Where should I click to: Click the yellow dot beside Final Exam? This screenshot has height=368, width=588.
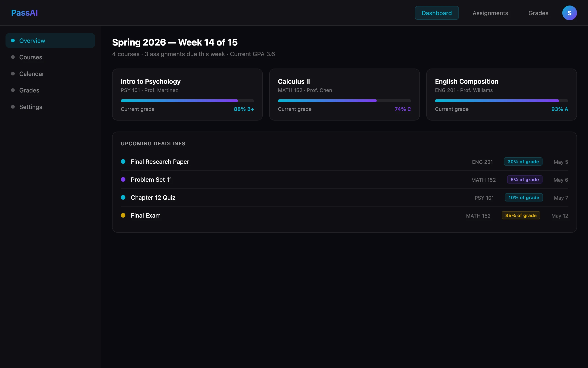tap(123, 216)
